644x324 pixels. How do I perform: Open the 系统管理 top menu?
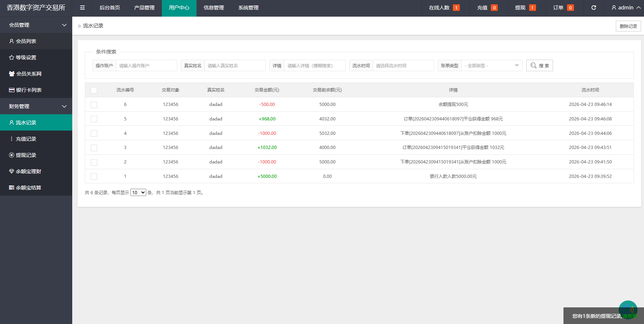(248, 8)
